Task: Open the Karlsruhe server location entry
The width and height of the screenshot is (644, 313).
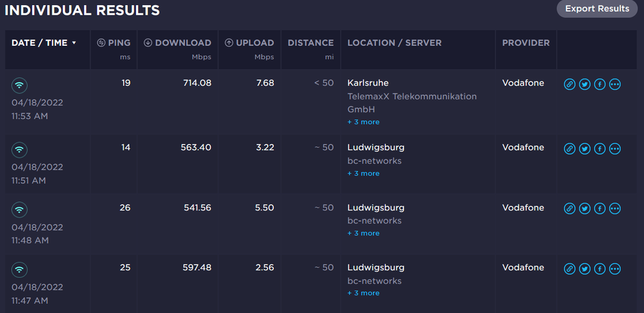Action: point(368,83)
